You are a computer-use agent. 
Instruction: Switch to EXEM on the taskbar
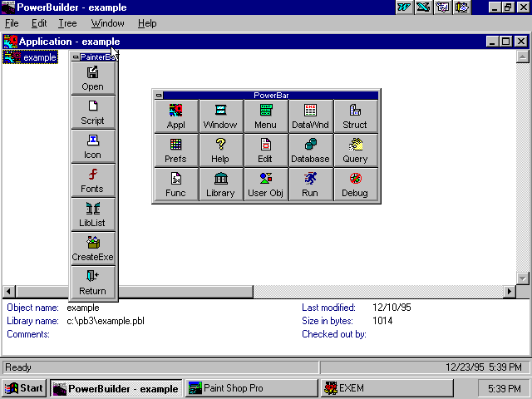point(387,388)
